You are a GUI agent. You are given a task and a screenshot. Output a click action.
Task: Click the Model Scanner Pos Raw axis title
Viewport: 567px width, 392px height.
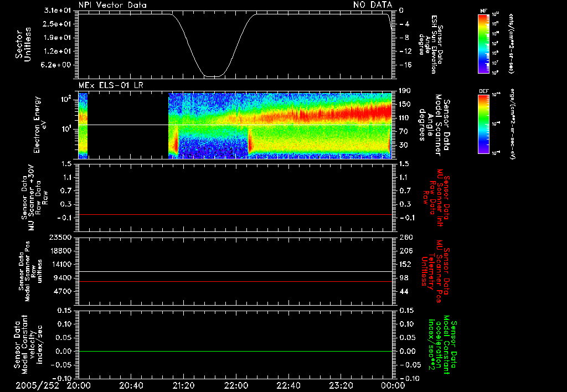point(30,271)
